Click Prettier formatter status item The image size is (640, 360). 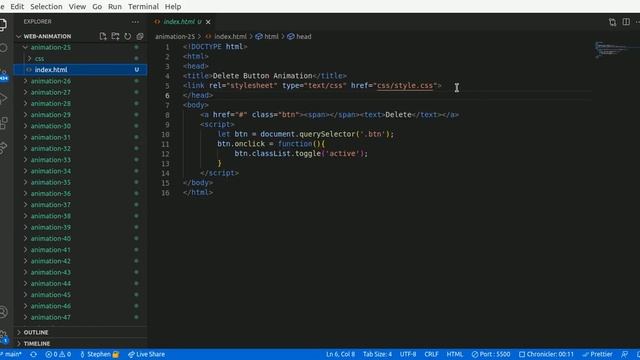[597, 354]
